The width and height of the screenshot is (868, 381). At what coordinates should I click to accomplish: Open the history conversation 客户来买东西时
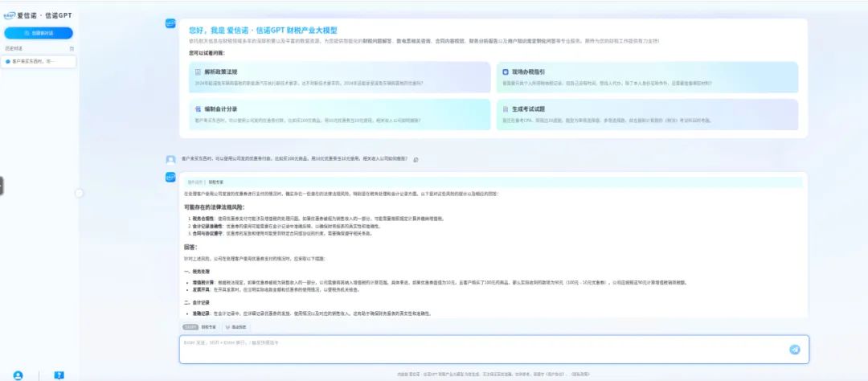pos(39,61)
